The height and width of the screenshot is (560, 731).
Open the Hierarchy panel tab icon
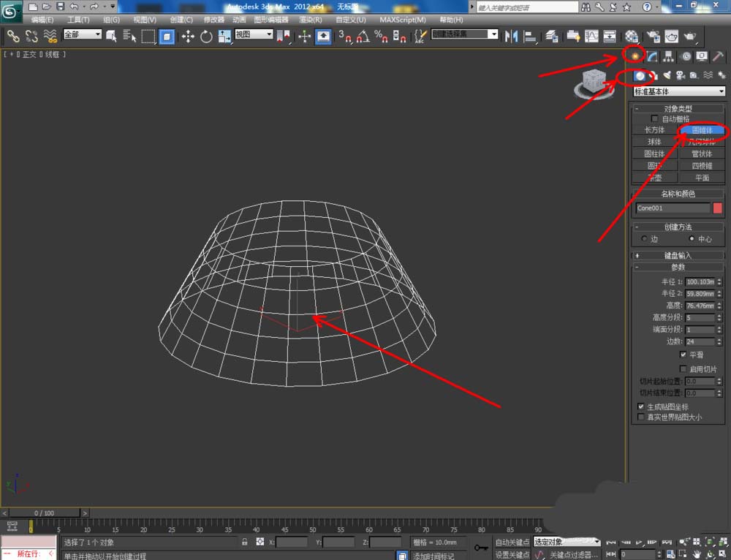click(669, 56)
